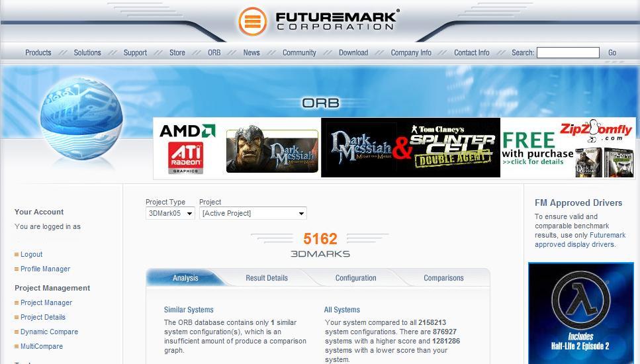Screen dimensions: 640x364
Task: Open the Dynamic Compare link
Action: coord(49,332)
